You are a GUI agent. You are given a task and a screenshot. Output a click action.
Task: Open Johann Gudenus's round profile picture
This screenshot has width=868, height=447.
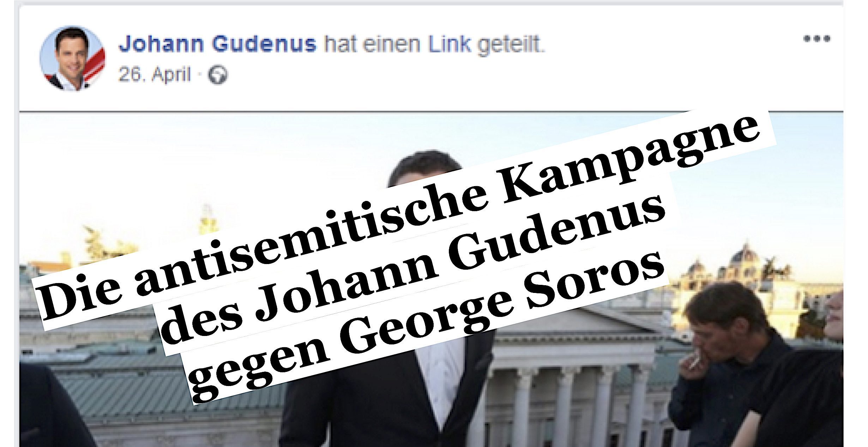[72, 59]
